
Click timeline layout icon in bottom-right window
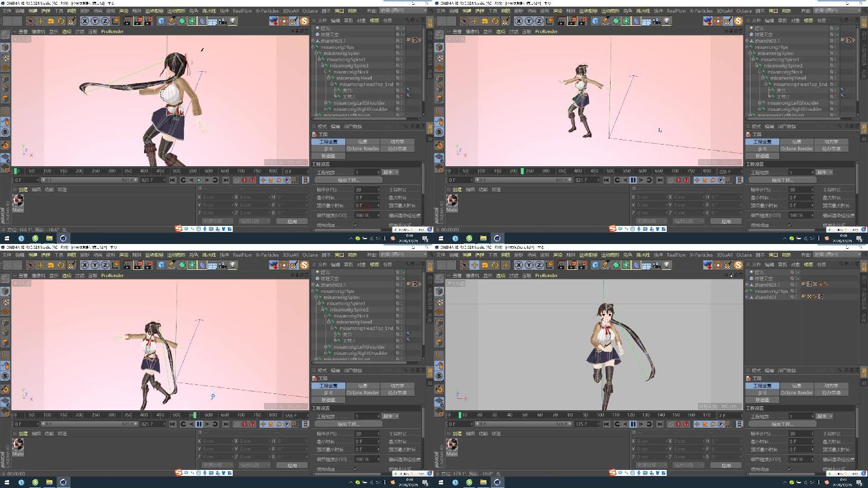click(739, 424)
